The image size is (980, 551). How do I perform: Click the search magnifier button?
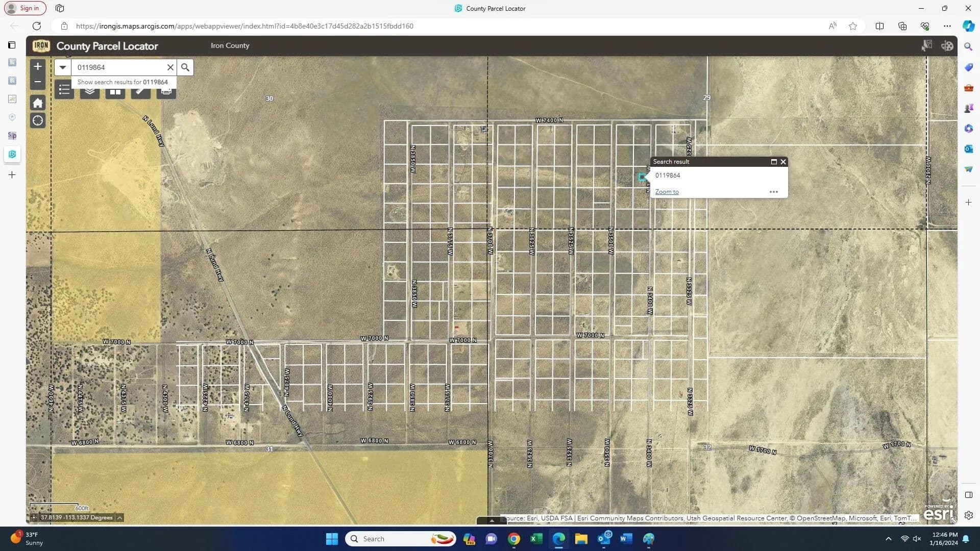(185, 67)
